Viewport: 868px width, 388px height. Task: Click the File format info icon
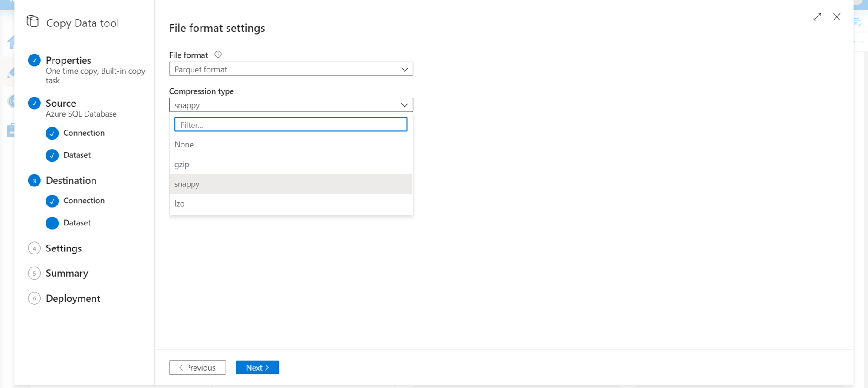[x=218, y=55]
